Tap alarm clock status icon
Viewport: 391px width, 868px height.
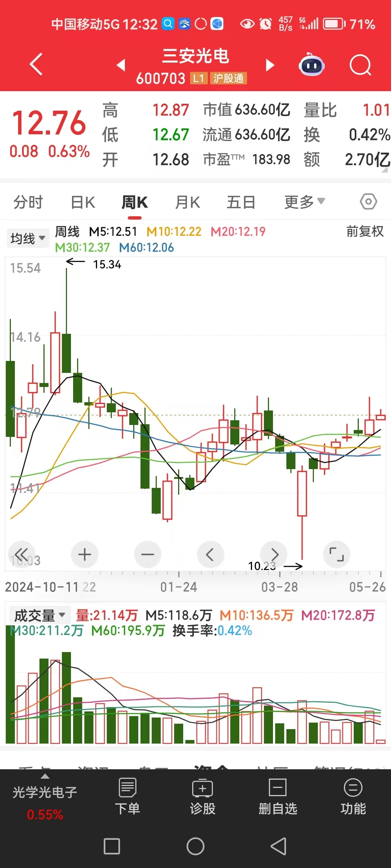point(266,24)
